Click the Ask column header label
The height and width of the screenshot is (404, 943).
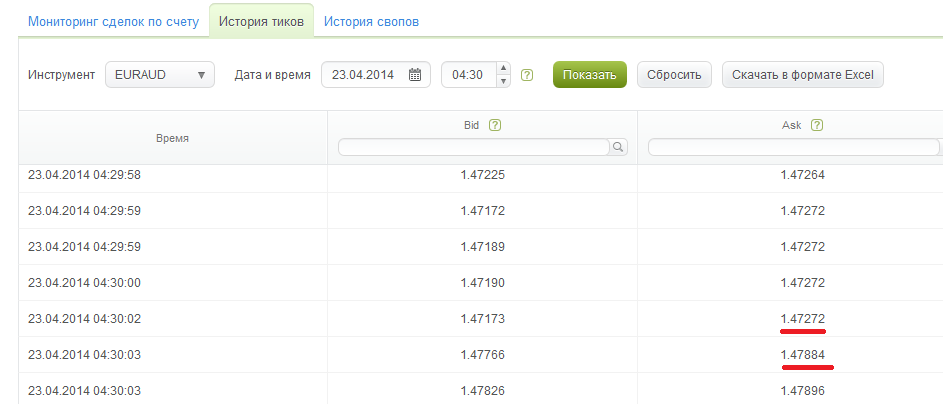click(x=791, y=126)
